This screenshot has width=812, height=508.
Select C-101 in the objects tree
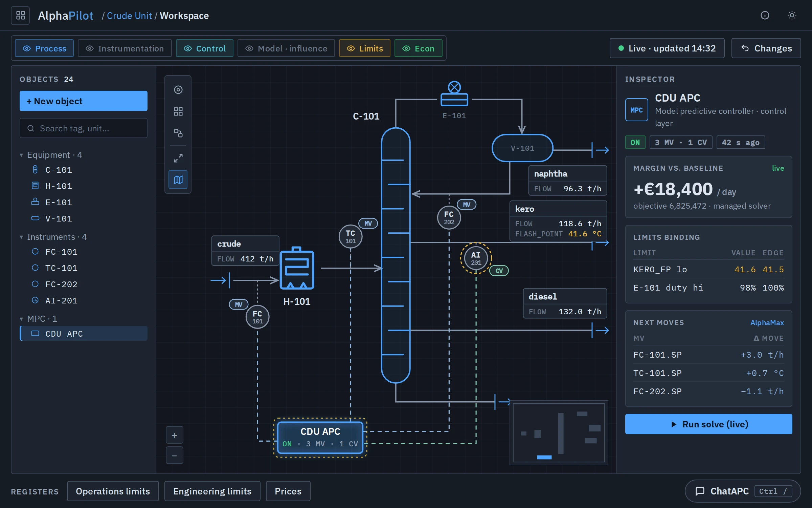(84, 170)
